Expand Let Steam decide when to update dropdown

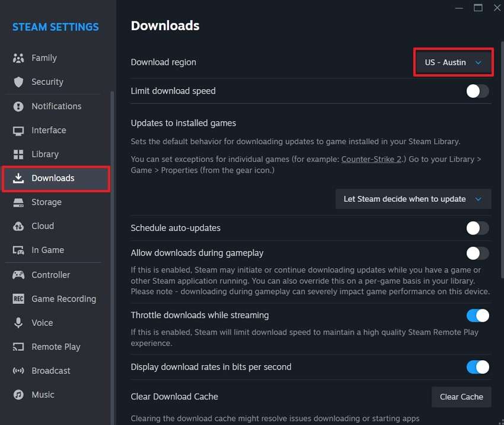tap(413, 199)
